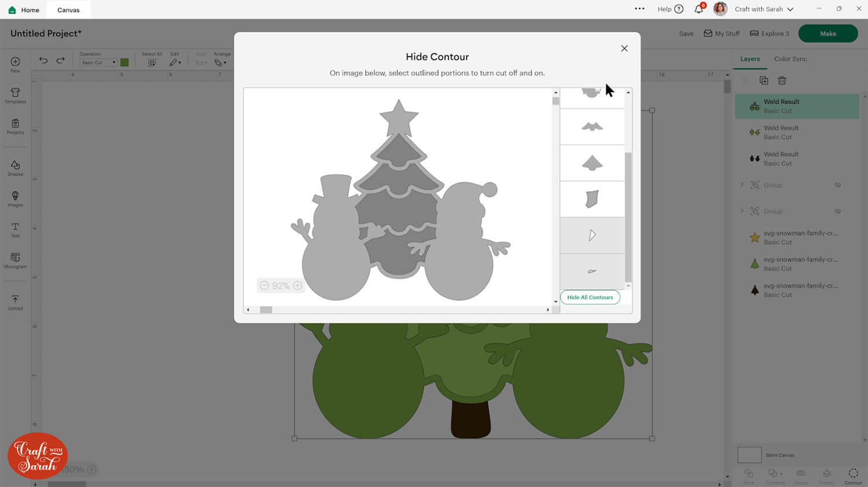Open the Help menu
The height and width of the screenshot is (487, 868).
(x=671, y=9)
